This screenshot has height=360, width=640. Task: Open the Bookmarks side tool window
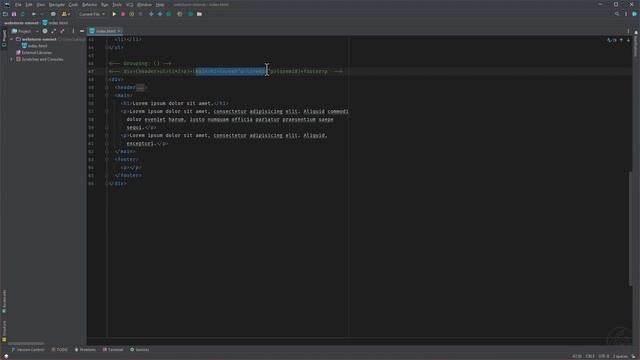[x=4, y=302]
